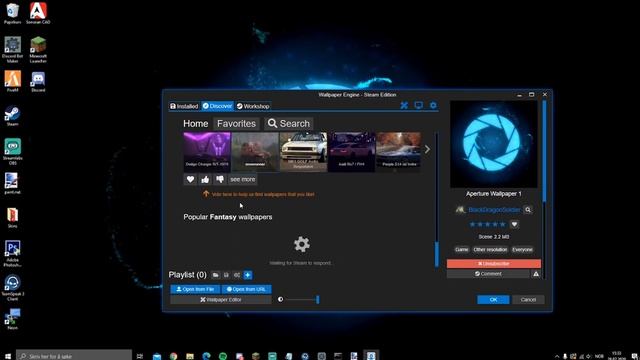The image size is (640, 360).
Task: Click the thumbs up vote icon
Action: pos(205,179)
